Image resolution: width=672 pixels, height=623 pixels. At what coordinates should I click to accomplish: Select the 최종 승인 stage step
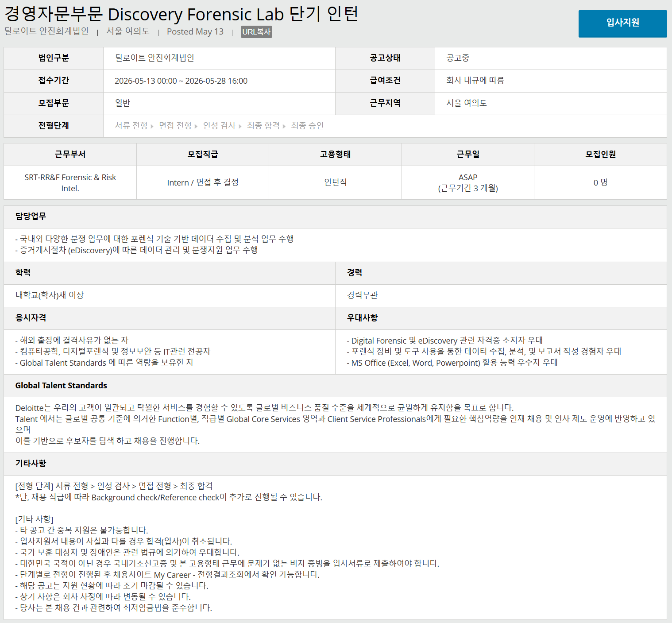[x=307, y=126]
